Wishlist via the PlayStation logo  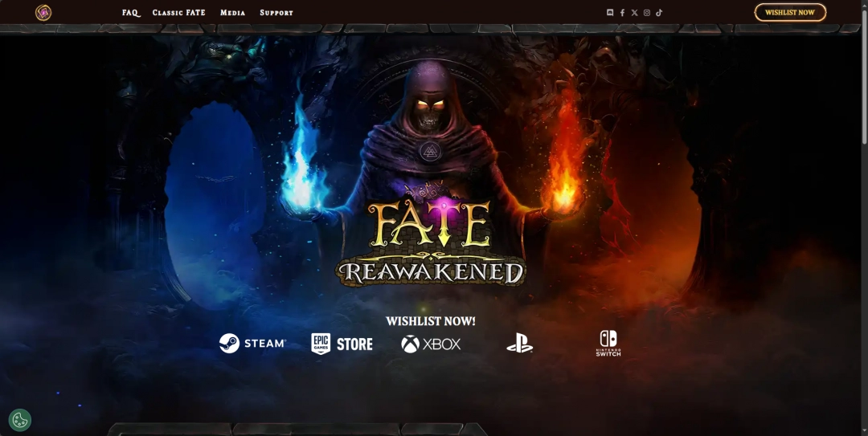tap(519, 343)
